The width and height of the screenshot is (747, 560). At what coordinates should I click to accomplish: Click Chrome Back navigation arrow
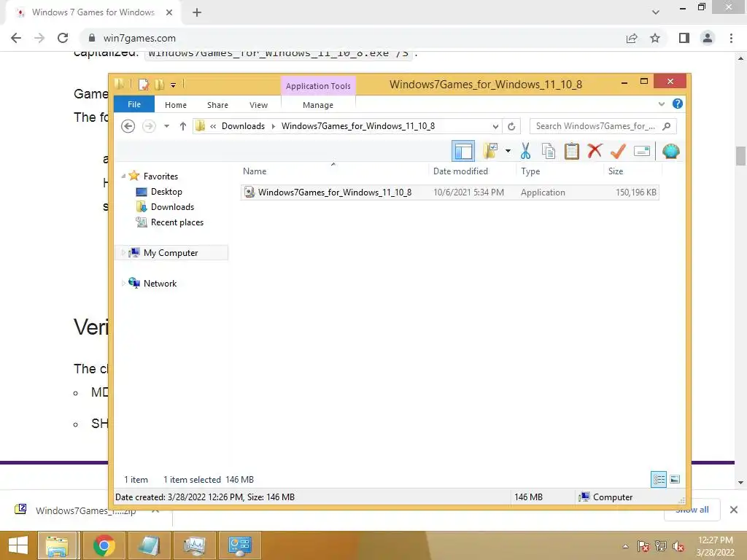pyautogui.click(x=16, y=38)
